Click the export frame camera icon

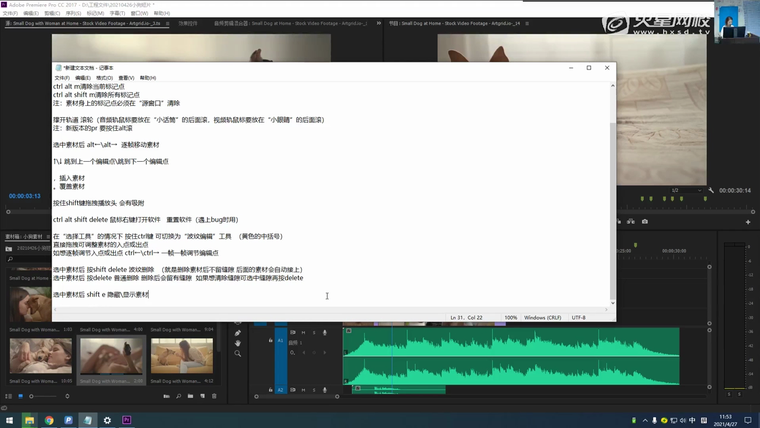(x=645, y=222)
